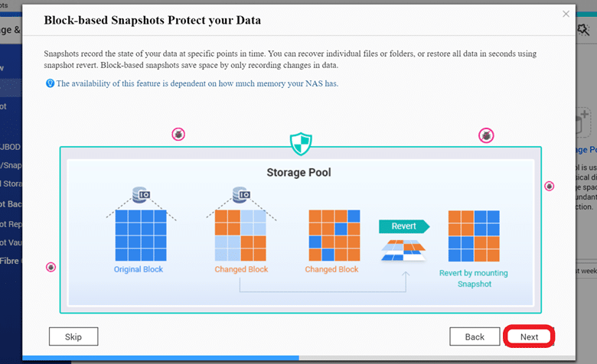Click the bug icon at upper right of diagram

coord(486,135)
